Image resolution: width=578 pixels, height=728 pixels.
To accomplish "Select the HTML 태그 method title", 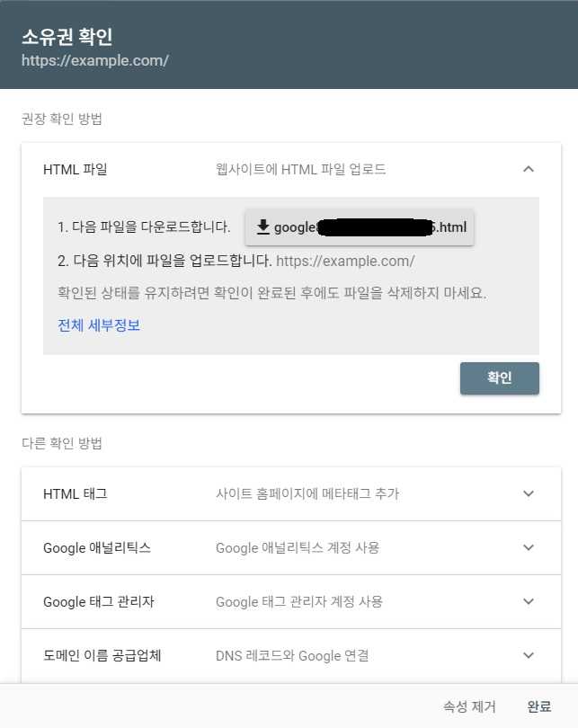I will point(76,493).
